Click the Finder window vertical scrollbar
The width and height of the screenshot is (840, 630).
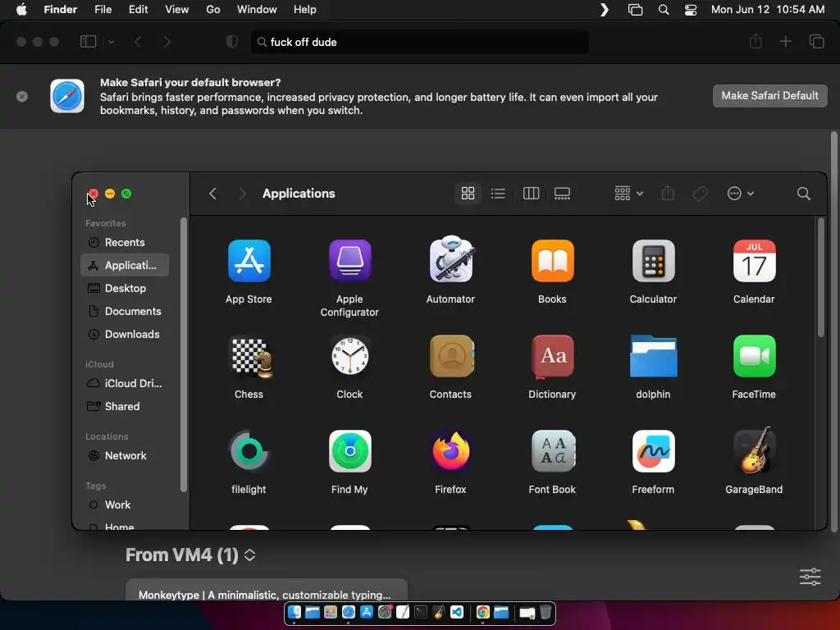coord(820,277)
